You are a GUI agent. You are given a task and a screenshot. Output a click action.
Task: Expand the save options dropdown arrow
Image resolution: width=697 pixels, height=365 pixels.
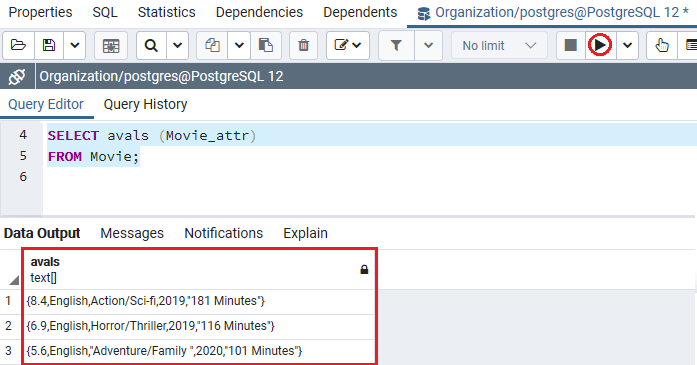(75, 45)
